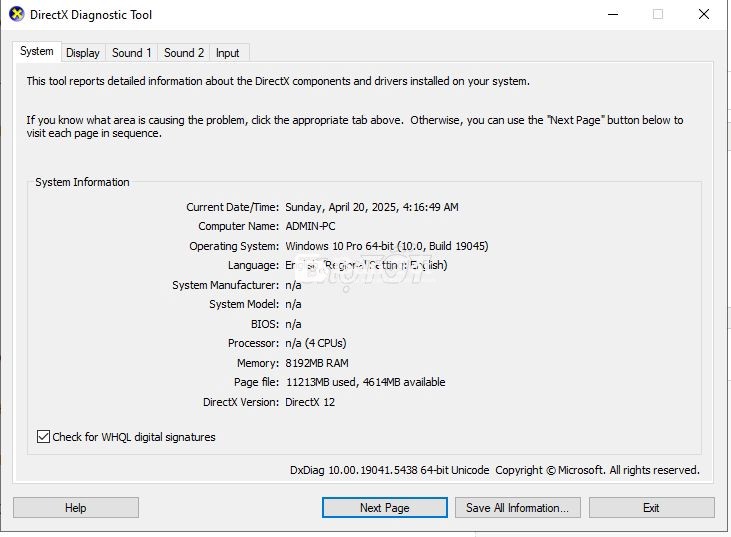Click the 'BIOS:' label
Viewport: 731px width, 537px height.
point(265,324)
